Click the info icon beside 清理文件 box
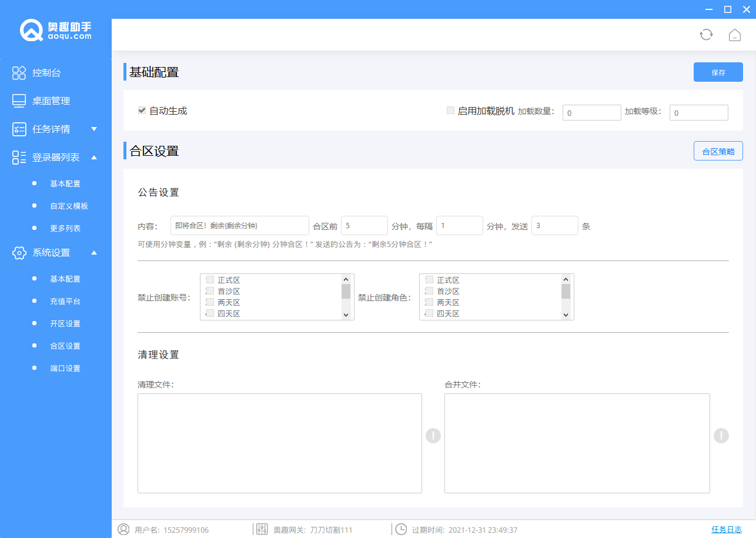Image resolution: width=756 pixels, height=538 pixels. 433,436
